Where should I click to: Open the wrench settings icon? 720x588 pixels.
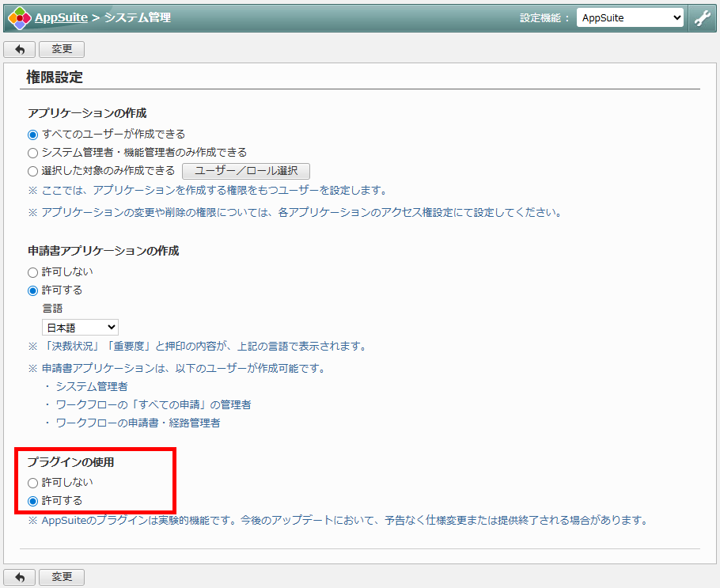click(x=702, y=17)
